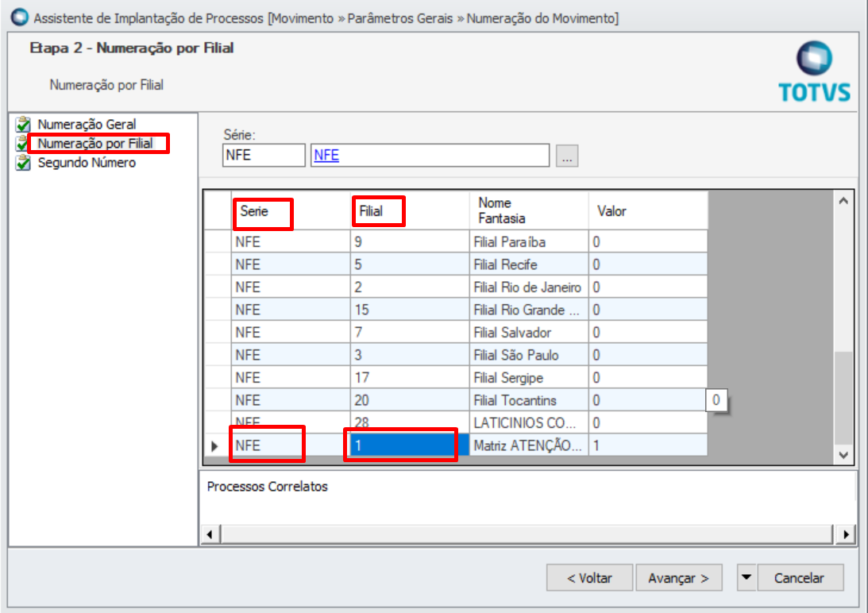
Task: Select the Filial Tocantins cell
Action: [x=529, y=400]
